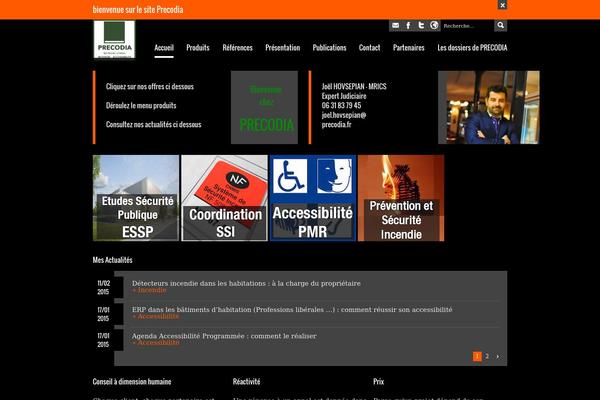
Task: Open the Etudes Sécurité Publique ESSP tile
Action: pos(136,198)
